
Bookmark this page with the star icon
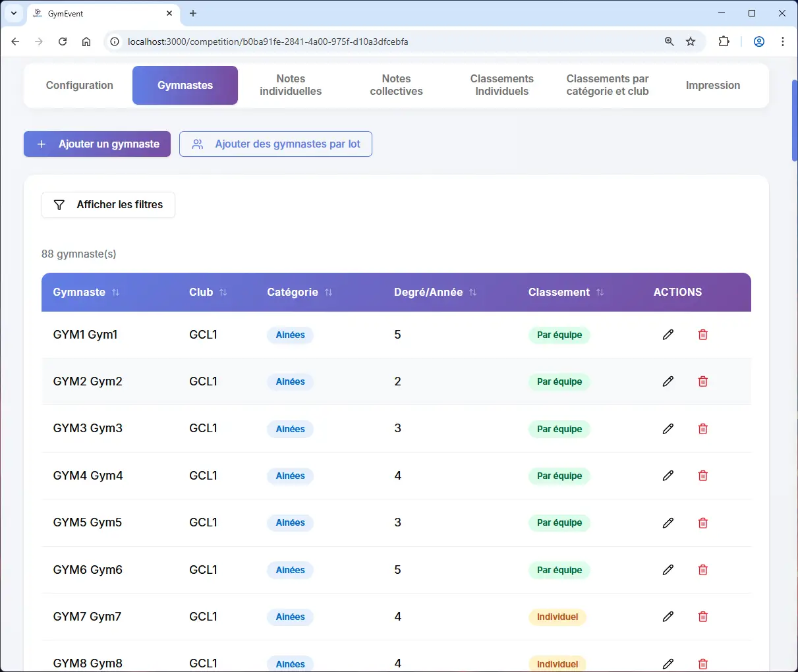(x=691, y=42)
